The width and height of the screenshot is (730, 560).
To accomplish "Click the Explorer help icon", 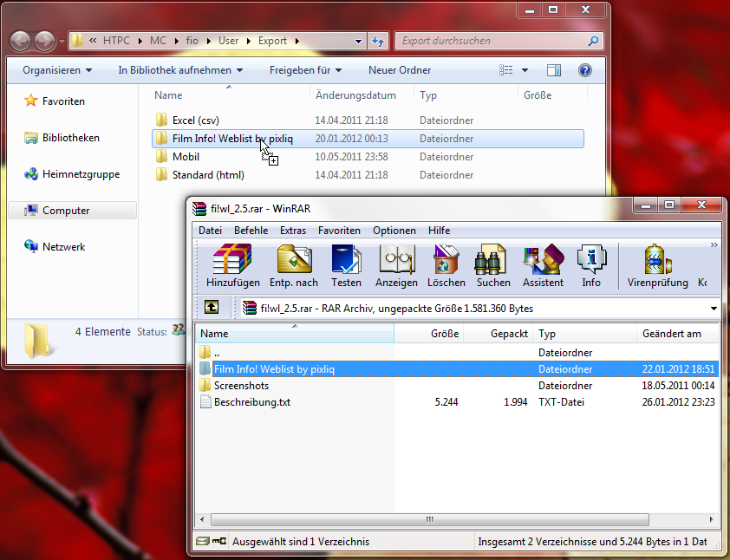I will (x=584, y=70).
